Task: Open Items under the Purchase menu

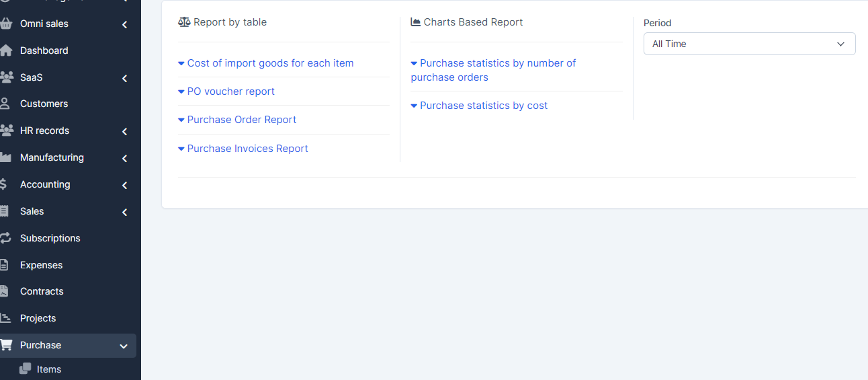Action: coord(49,369)
